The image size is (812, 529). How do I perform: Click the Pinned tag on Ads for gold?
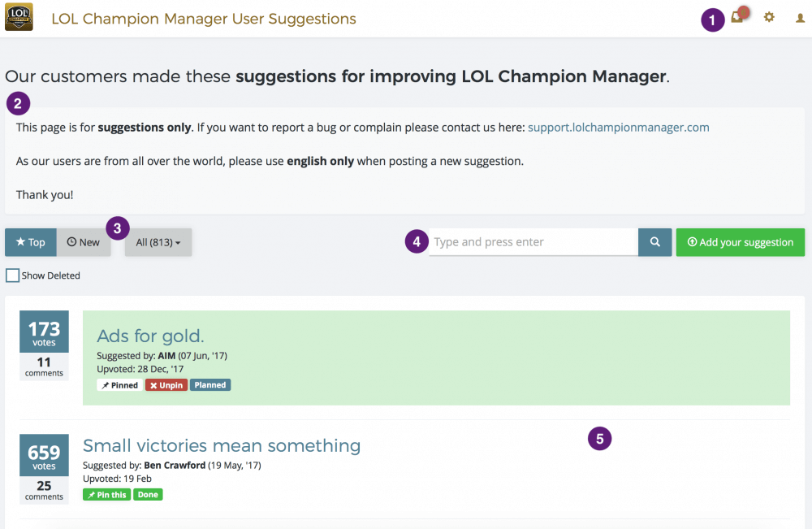(120, 385)
